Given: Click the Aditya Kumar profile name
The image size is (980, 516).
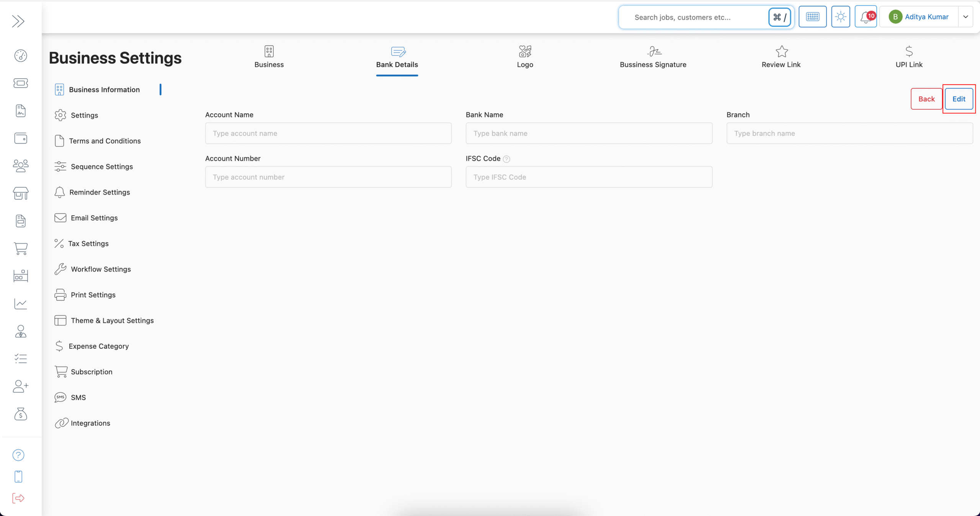Looking at the screenshot, I should (926, 17).
